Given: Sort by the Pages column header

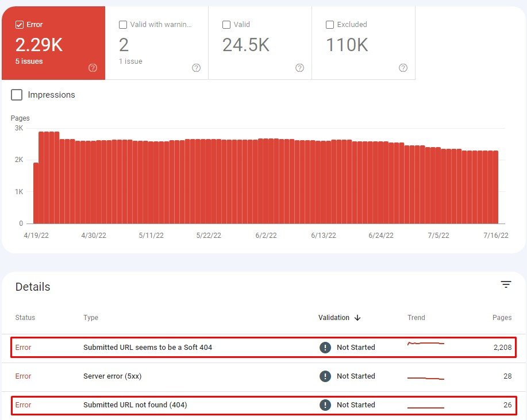Looking at the screenshot, I should click(501, 318).
